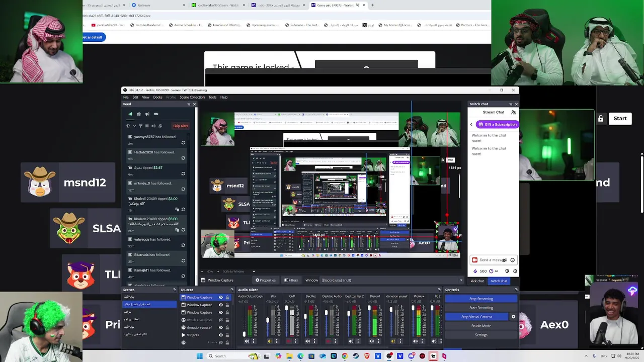Mute the Audio Output Capture channel

tap(247, 341)
